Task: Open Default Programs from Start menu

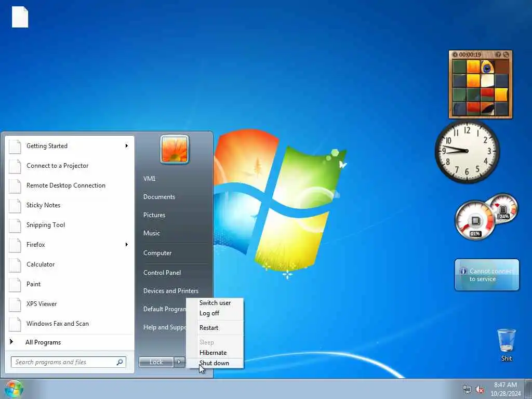Action: click(x=165, y=309)
